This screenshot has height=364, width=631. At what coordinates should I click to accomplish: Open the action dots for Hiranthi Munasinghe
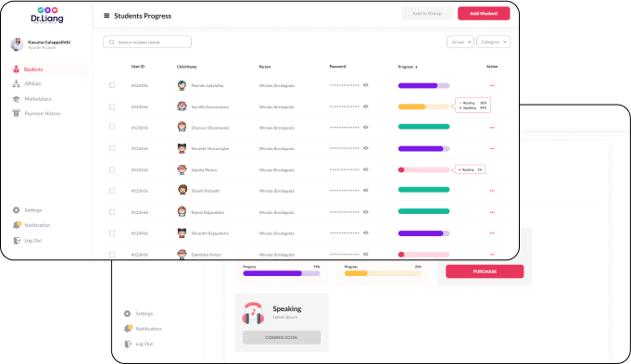(492, 148)
